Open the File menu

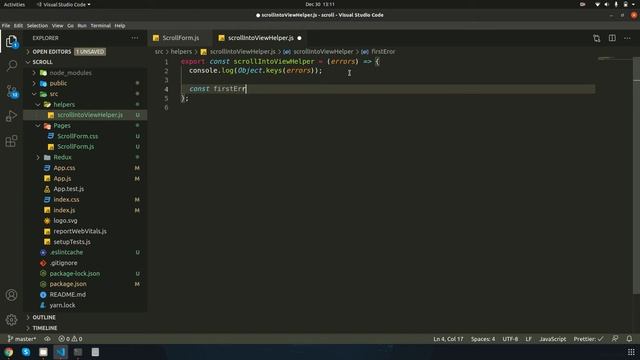6,25
